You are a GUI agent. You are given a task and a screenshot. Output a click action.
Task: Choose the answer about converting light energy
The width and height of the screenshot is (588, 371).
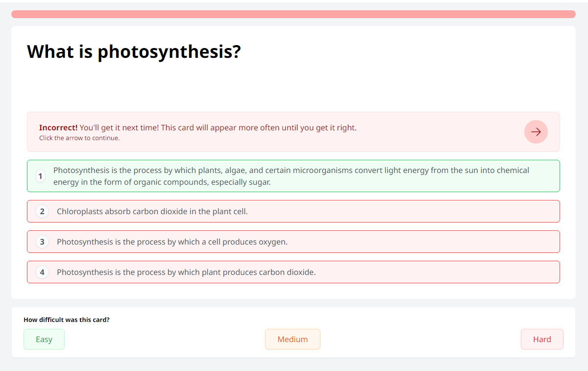tap(294, 176)
